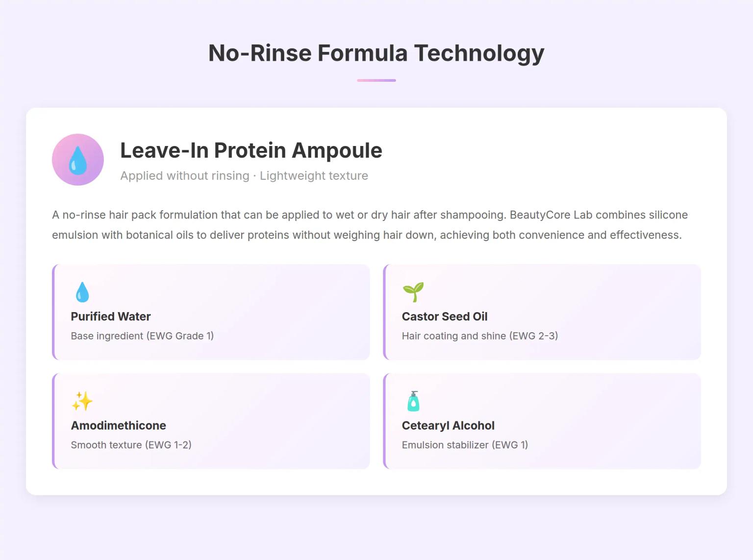Click the Cetearyl Alcohol ingredient title
The image size is (753, 560).
(x=448, y=425)
